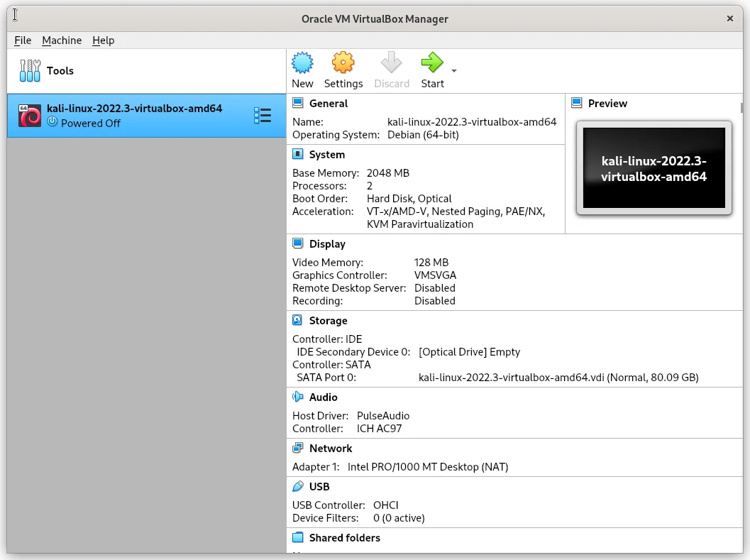Click the USB section plug icon
The width and height of the screenshot is (750, 560).
297,485
